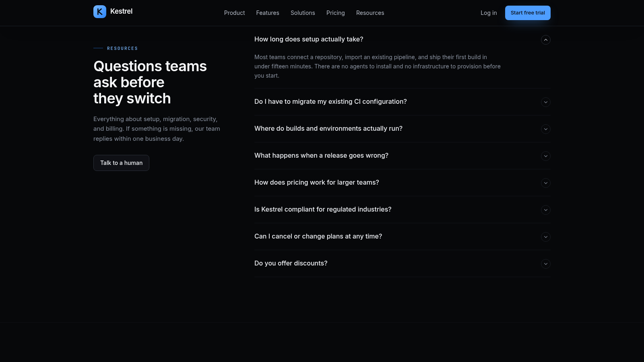Go to the Pricing nav item
Image resolution: width=644 pixels, height=362 pixels.
pyautogui.click(x=336, y=13)
